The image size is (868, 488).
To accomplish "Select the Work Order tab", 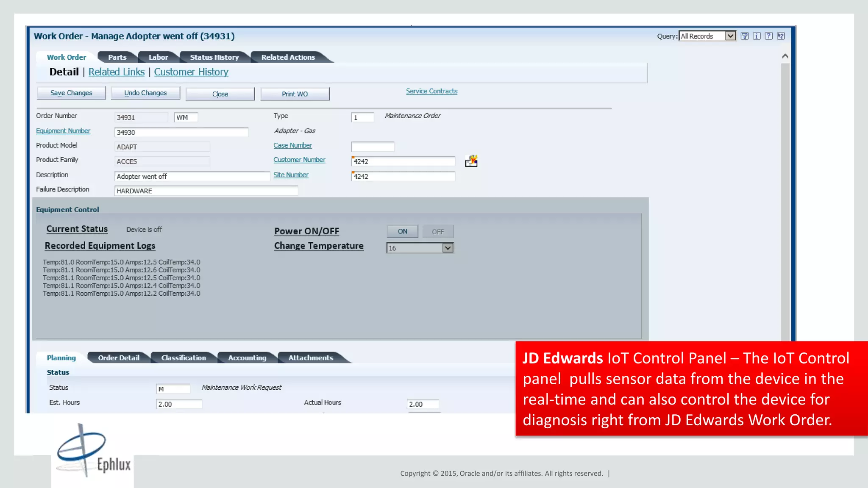I will click(x=67, y=57).
